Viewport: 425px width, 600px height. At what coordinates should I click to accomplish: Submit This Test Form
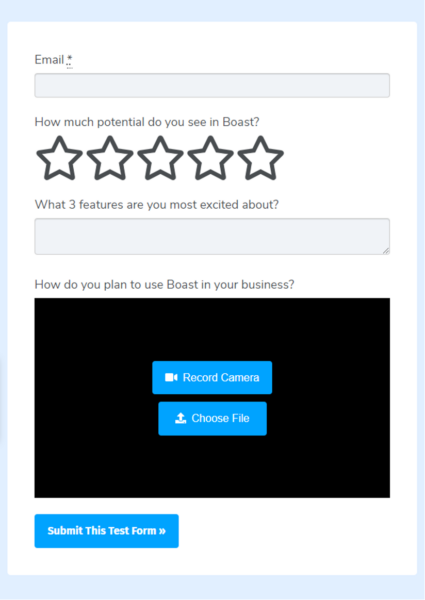(107, 531)
